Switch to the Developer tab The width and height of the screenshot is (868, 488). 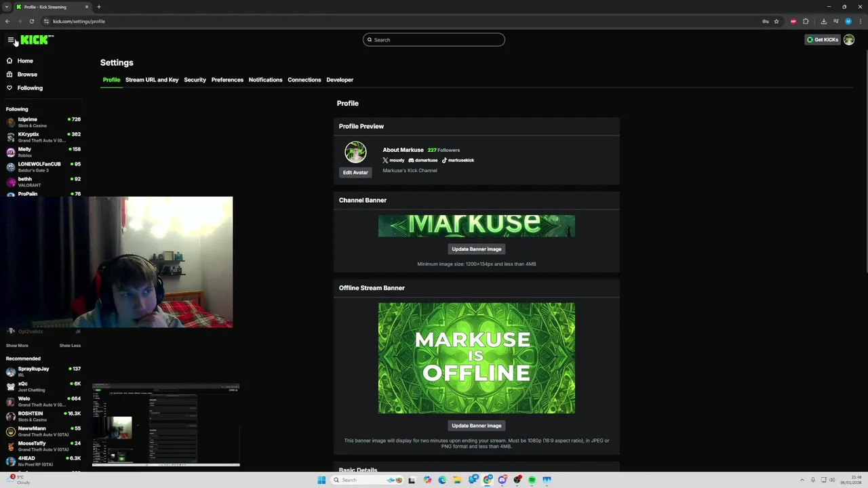coord(340,80)
